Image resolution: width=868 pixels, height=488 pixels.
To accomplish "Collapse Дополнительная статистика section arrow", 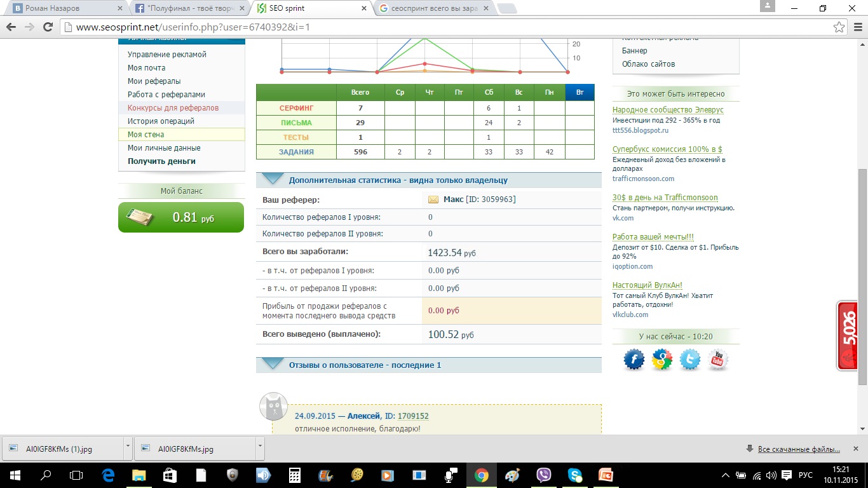I will coord(273,179).
